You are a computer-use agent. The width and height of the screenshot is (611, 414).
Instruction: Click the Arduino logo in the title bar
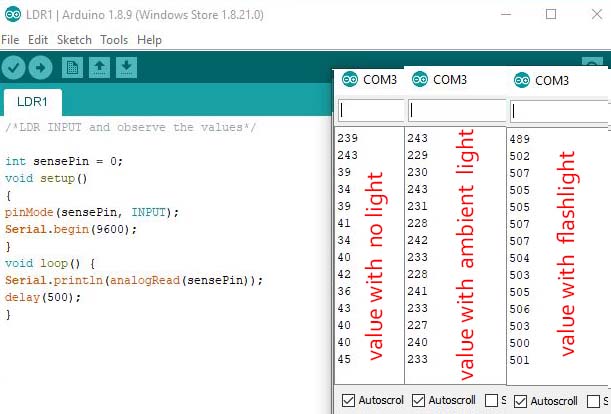tap(12, 14)
